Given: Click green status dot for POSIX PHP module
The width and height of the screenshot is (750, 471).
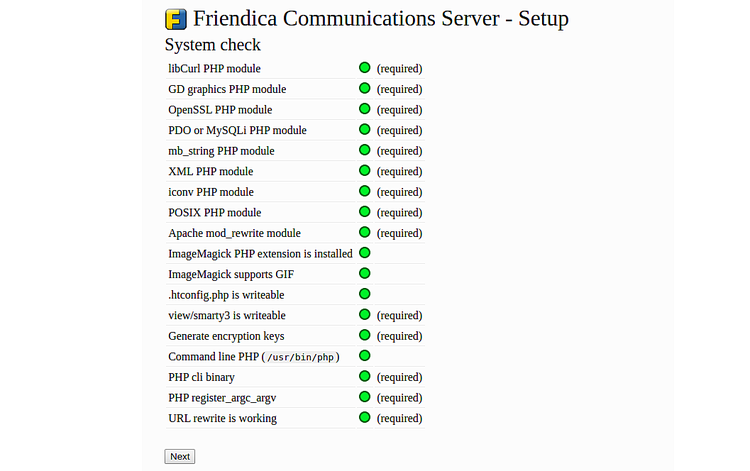Looking at the screenshot, I should tap(364, 211).
